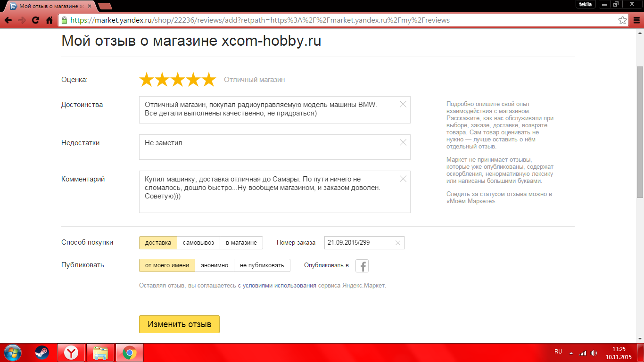Clear the Достоинства text field

click(x=403, y=105)
